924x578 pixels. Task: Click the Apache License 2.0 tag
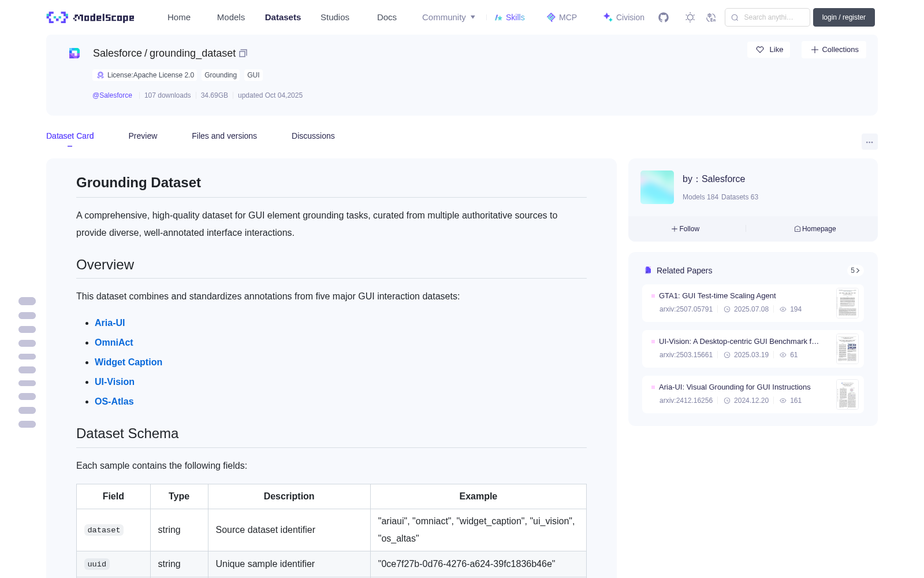coord(145,75)
